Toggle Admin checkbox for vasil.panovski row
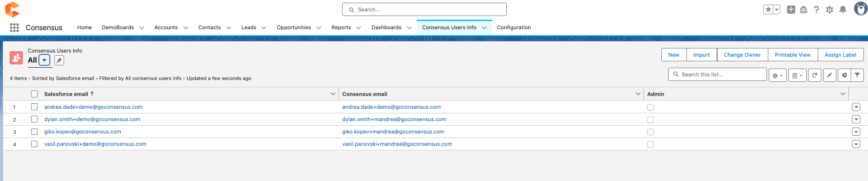Viewport: 868px width, 181px height. coord(650,144)
